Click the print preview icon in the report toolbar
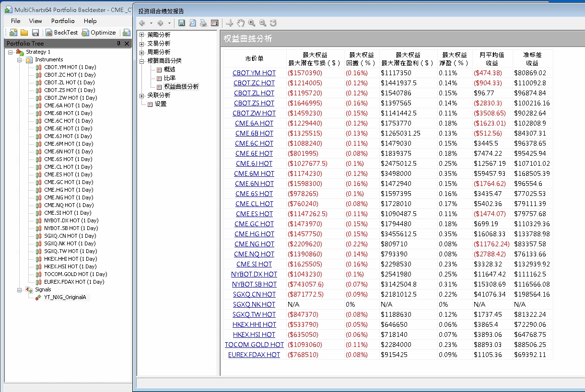 (192, 23)
